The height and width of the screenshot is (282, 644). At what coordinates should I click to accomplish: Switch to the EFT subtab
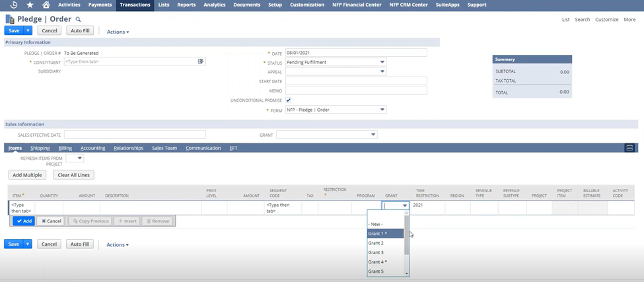coord(233,148)
